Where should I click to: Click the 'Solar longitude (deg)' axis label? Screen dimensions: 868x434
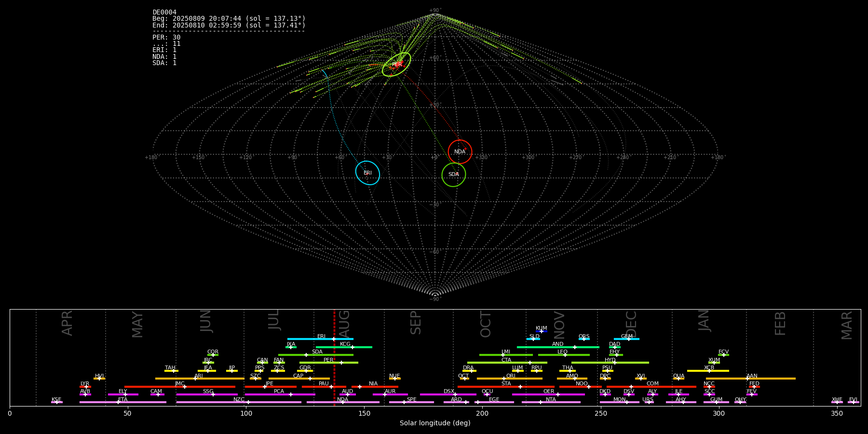pyautogui.click(x=435, y=423)
